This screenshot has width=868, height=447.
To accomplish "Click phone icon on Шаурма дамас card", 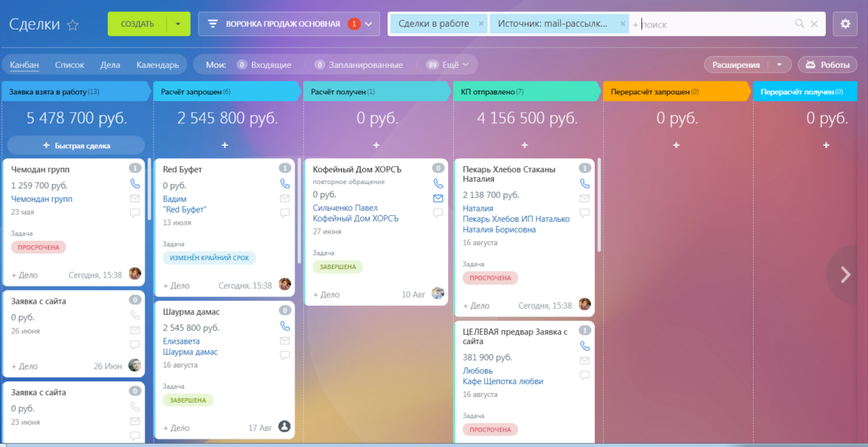I will 285,326.
